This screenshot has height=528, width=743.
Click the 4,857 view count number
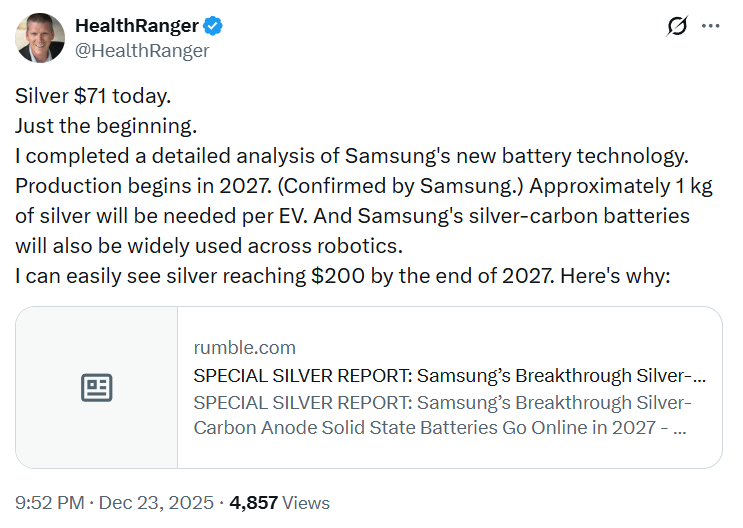tap(252, 503)
